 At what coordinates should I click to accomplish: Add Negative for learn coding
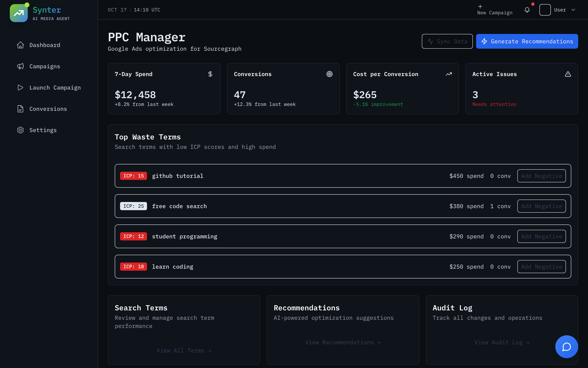click(541, 267)
